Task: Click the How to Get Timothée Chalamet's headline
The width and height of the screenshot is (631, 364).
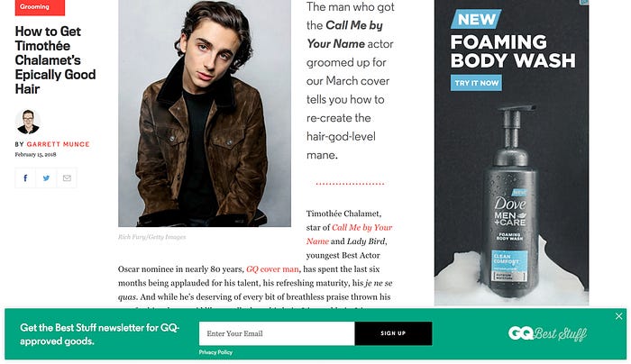Action: pyautogui.click(x=56, y=60)
